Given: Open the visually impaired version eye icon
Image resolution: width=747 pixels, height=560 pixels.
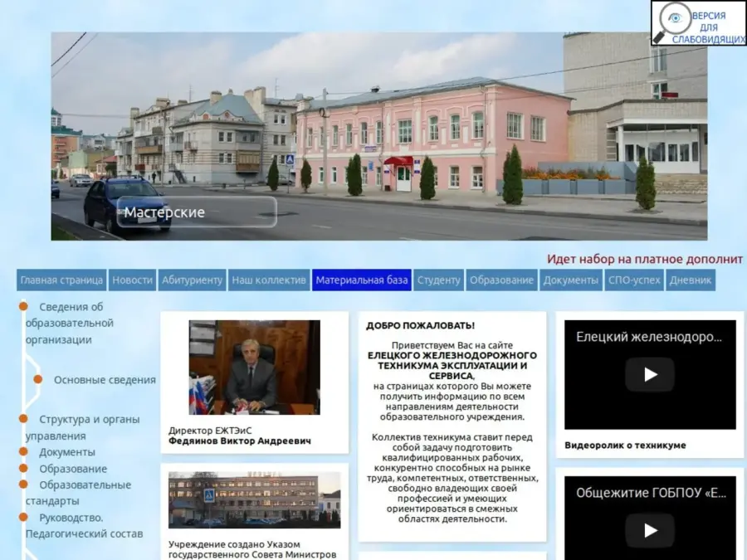Looking at the screenshot, I should point(675,18).
